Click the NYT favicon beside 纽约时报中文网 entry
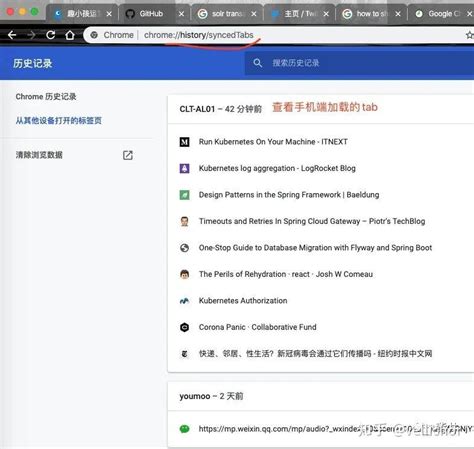The image size is (474, 449). (184, 354)
